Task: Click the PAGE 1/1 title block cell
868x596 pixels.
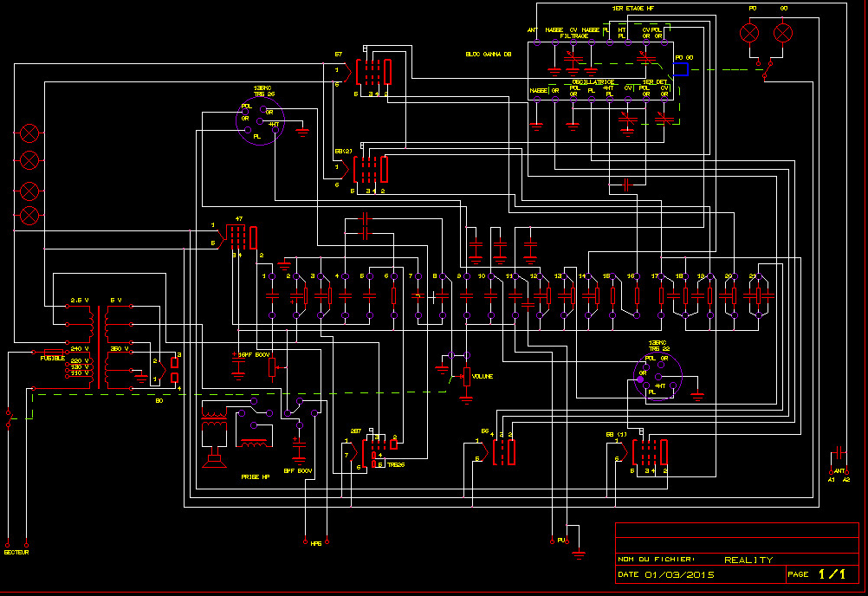Action: pyautogui.click(x=818, y=573)
